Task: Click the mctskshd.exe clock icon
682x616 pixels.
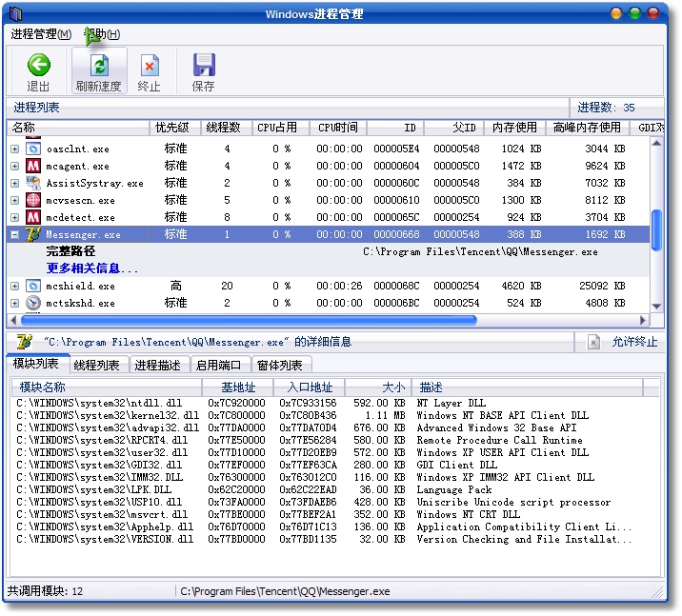Action: [x=33, y=303]
